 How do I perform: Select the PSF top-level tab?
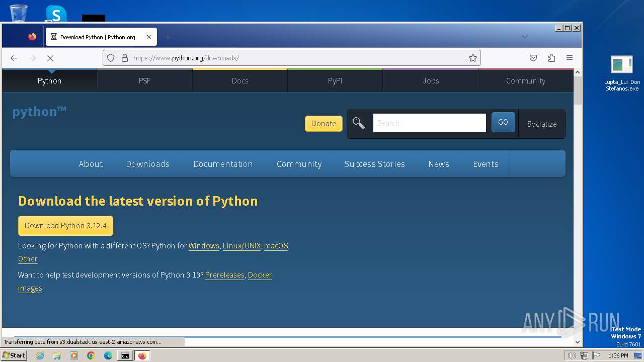point(144,80)
